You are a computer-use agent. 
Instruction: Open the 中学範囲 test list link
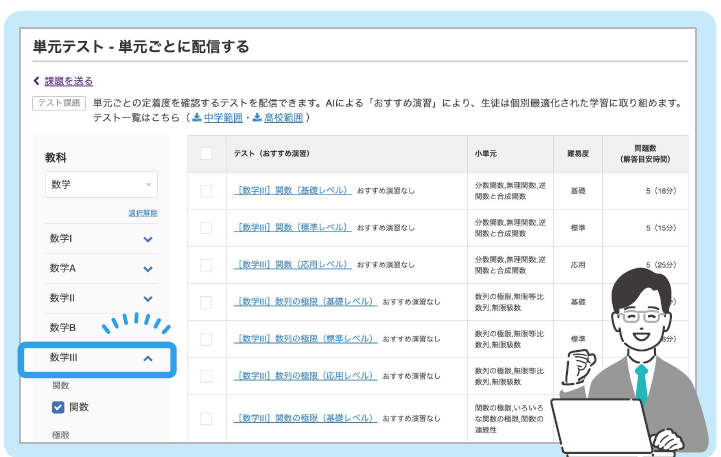223,118
